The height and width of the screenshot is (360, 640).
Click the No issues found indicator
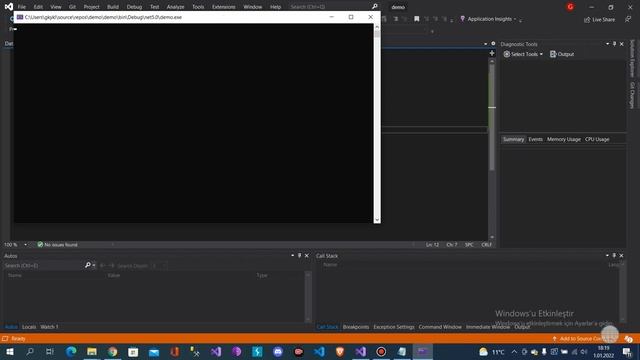(57, 244)
